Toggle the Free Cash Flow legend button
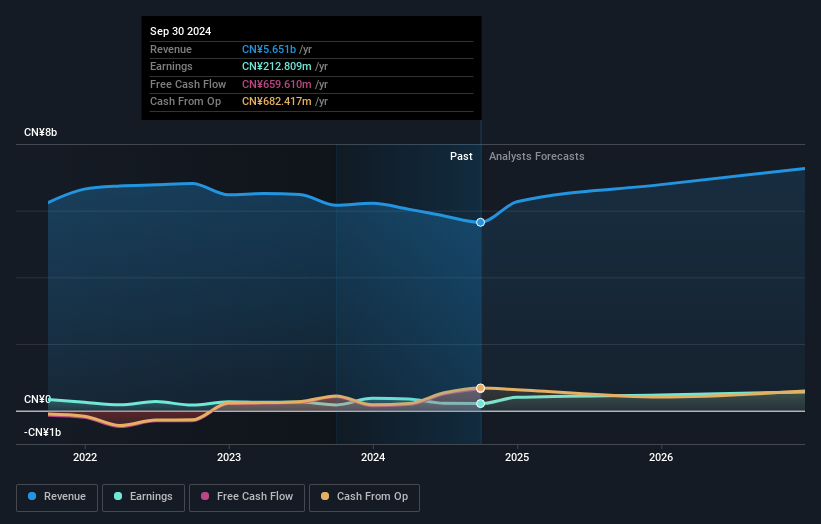The height and width of the screenshot is (524, 821). pyautogui.click(x=247, y=497)
